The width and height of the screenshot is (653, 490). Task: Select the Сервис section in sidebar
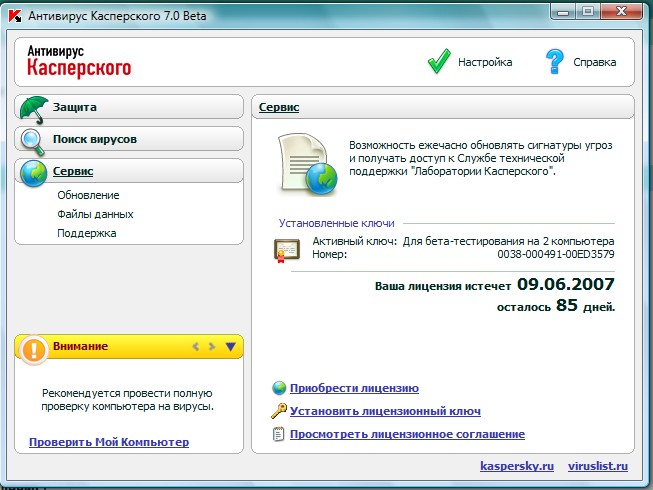tap(129, 171)
